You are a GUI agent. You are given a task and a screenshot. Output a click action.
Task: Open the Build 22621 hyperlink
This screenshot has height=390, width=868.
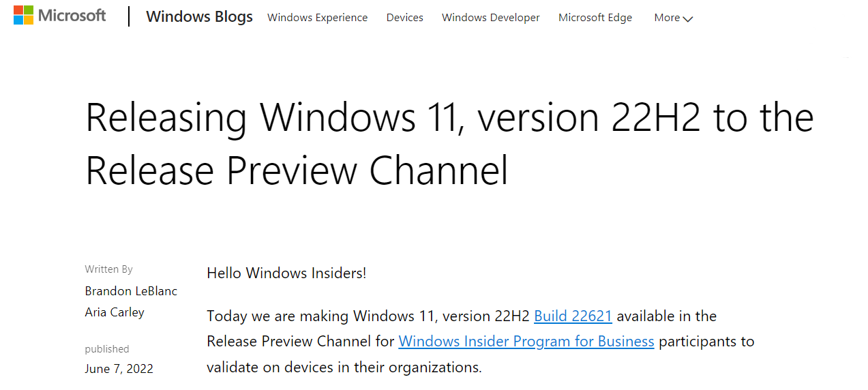(x=573, y=316)
